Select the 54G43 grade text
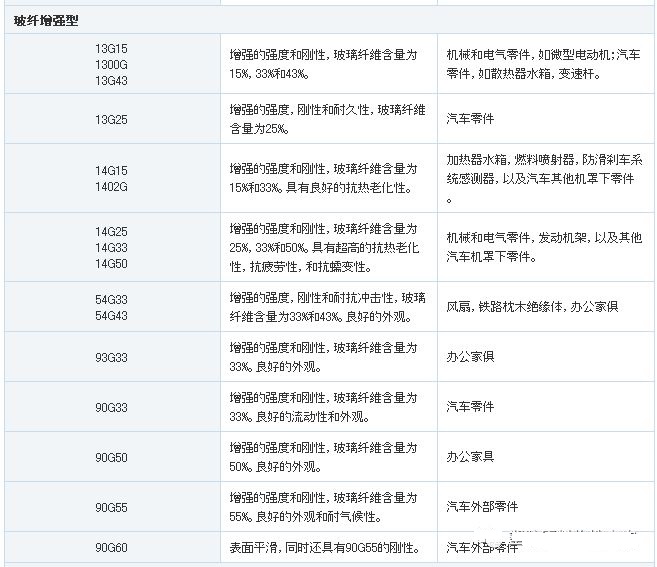The width and height of the screenshot is (657, 567). (111, 315)
